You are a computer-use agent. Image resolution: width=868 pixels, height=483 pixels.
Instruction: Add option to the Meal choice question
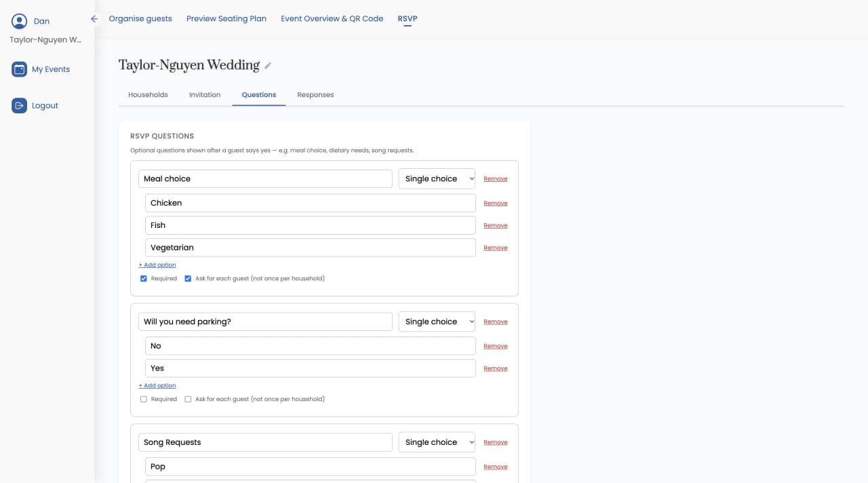[157, 265]
